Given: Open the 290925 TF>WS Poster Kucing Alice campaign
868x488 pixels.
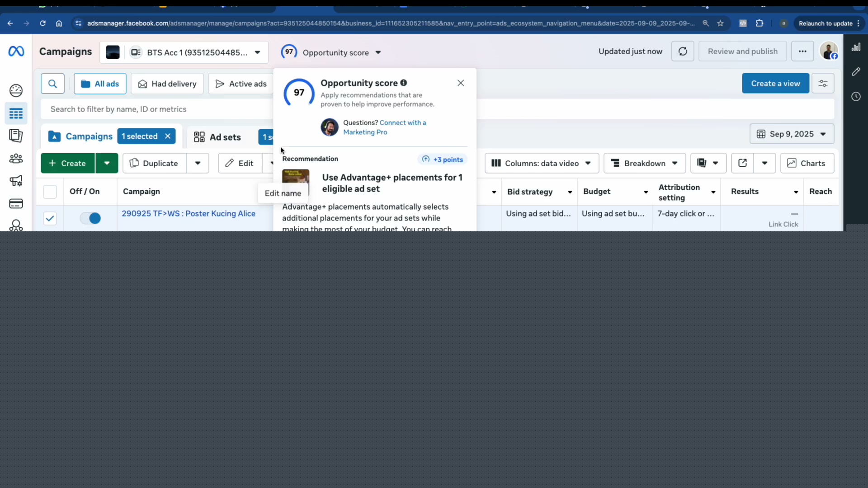Looking at the screenshot, I should click(189, 213).
